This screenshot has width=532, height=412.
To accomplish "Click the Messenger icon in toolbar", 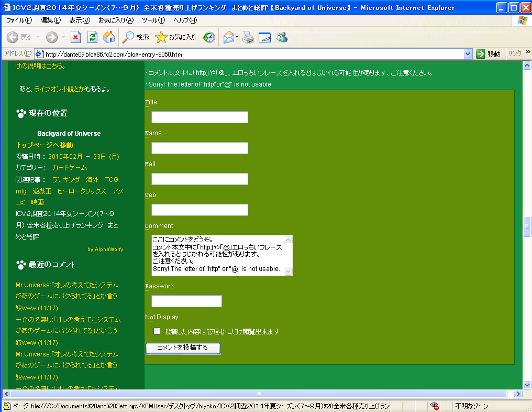I will (x=282, y=37).
